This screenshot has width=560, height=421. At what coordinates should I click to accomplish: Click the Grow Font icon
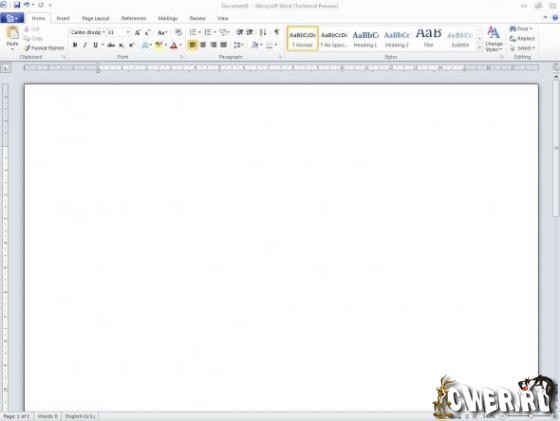click(x=138, y=32)
